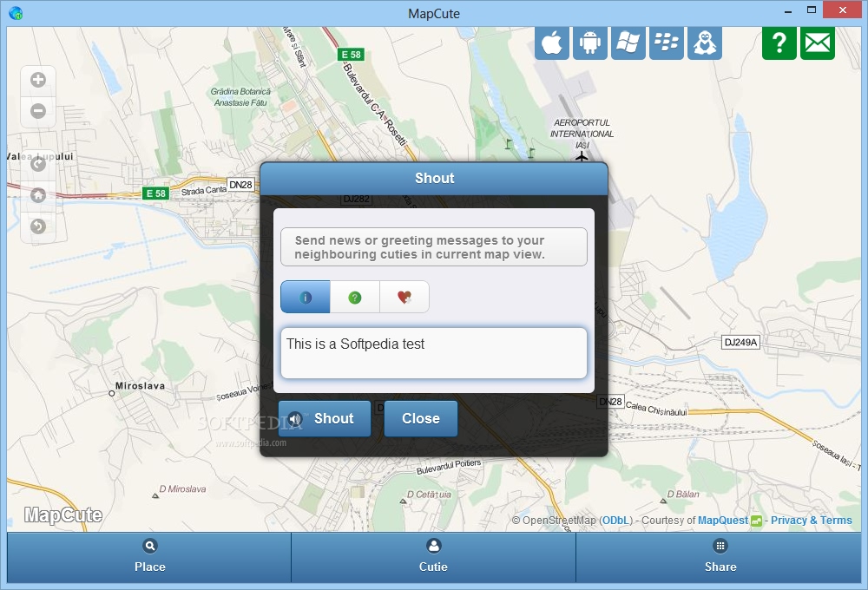Click the Strada Canta street label
868x590 pixels.
click(x=204, y=190)
